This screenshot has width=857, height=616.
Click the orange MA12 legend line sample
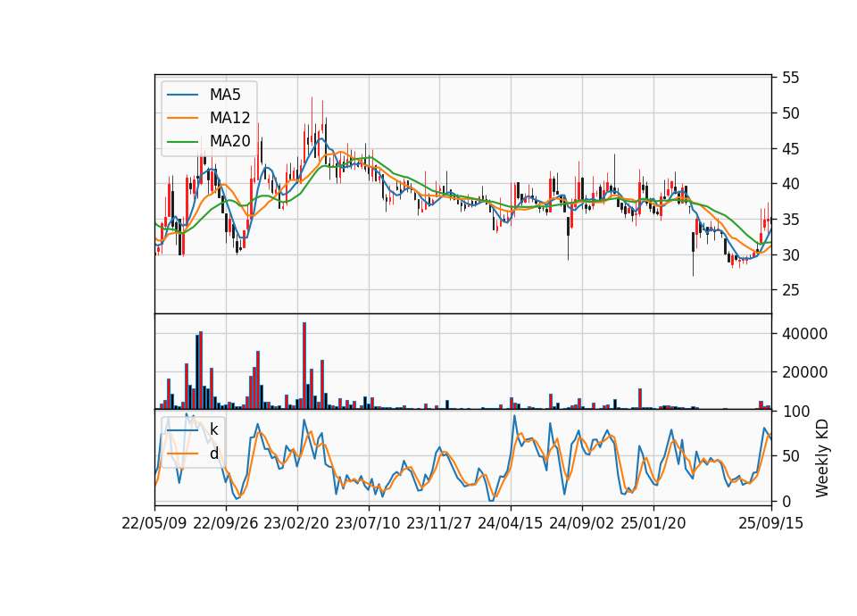(x=182, y=118)
